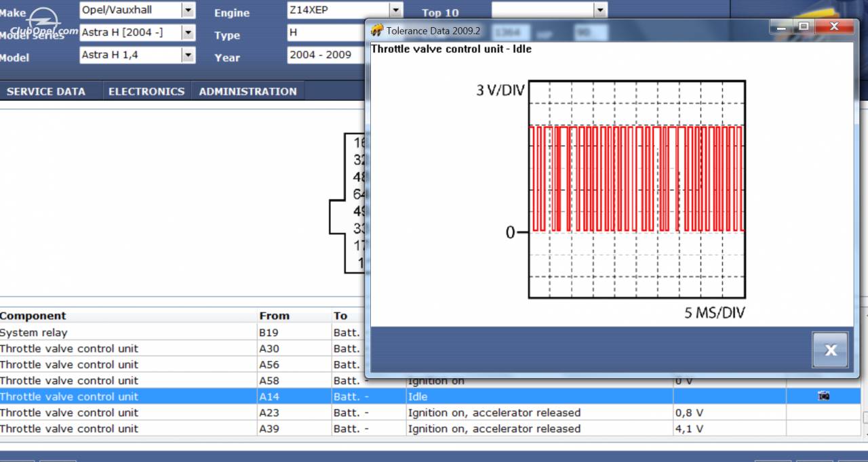The width and height of the screenshot is (868, 462).
Task: Select the row with pin A23
Action: (431, 413)
